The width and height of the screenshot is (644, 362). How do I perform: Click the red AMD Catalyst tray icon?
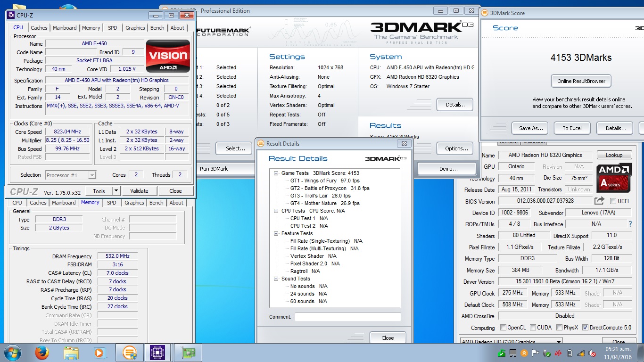coord(558,353)
